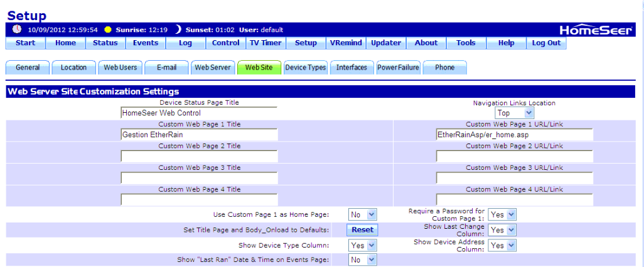Click the HomeSeer logo
The width and height of the screenshot is (644, 267).
(x=596, y=30)
